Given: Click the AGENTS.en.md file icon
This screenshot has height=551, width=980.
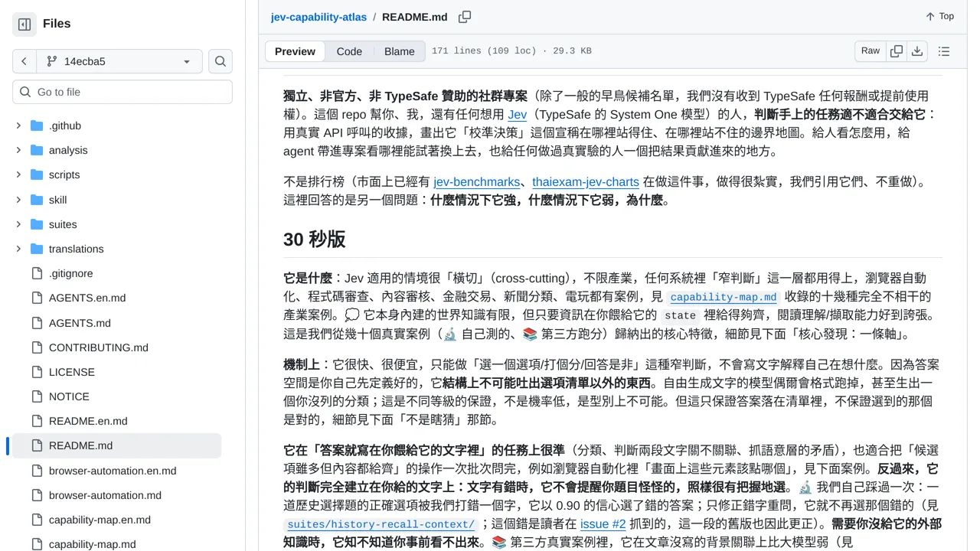Looking at the screenshot, I should click(37, 298).
